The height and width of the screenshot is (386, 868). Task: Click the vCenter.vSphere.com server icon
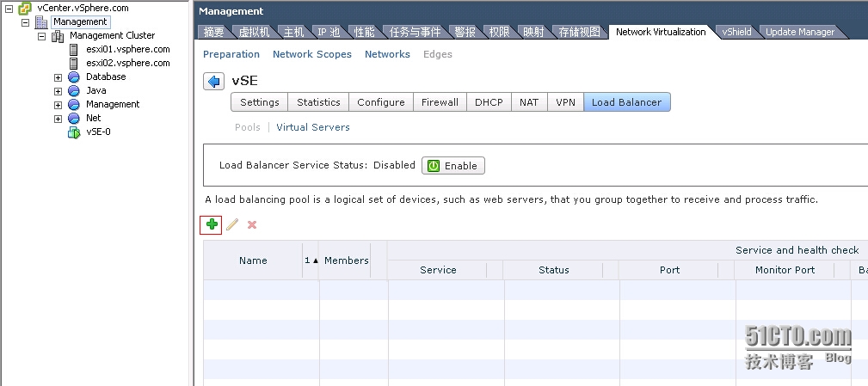point(25,9)
